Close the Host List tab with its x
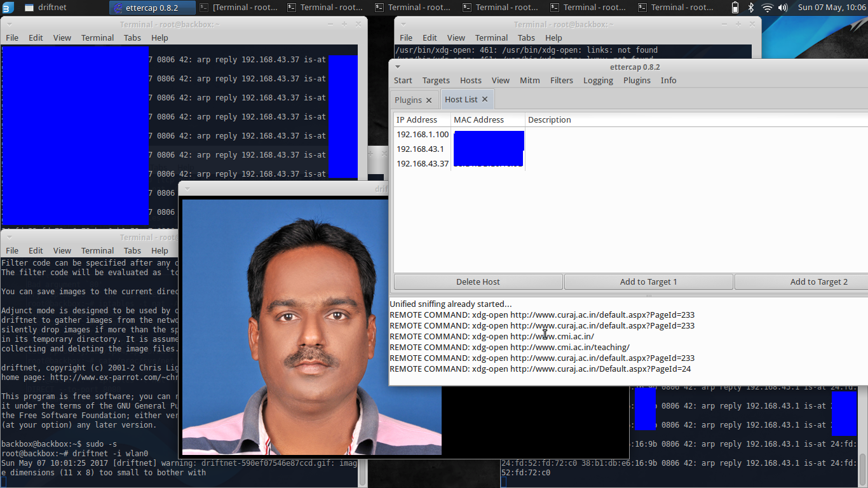Image resolution: width=868 pixels, height=488 pixels. pos(485,99)
